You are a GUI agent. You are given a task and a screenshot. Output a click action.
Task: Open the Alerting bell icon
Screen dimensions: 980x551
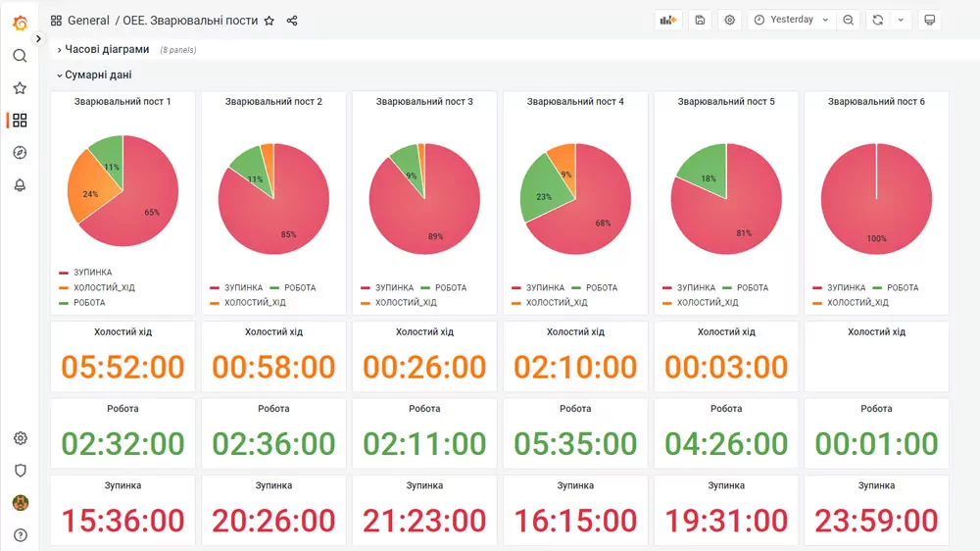coord(20,185)
